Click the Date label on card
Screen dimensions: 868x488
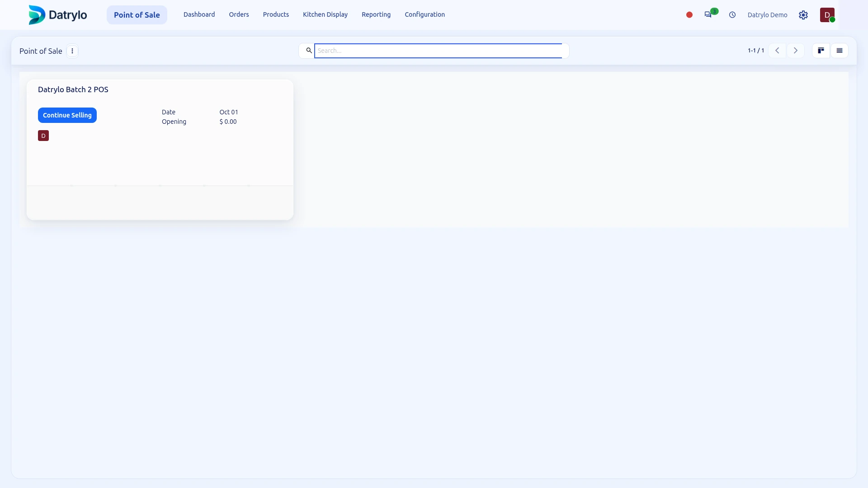[169, 112]
